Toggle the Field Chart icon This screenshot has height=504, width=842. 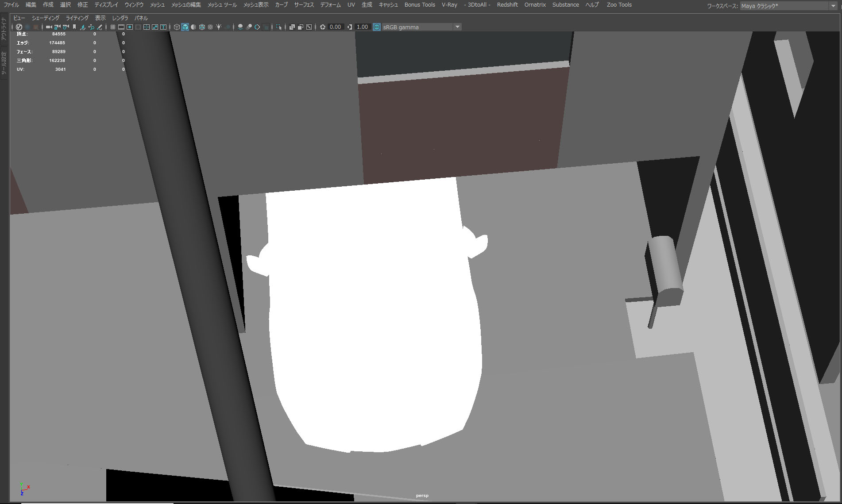click(x=147, y=27)
